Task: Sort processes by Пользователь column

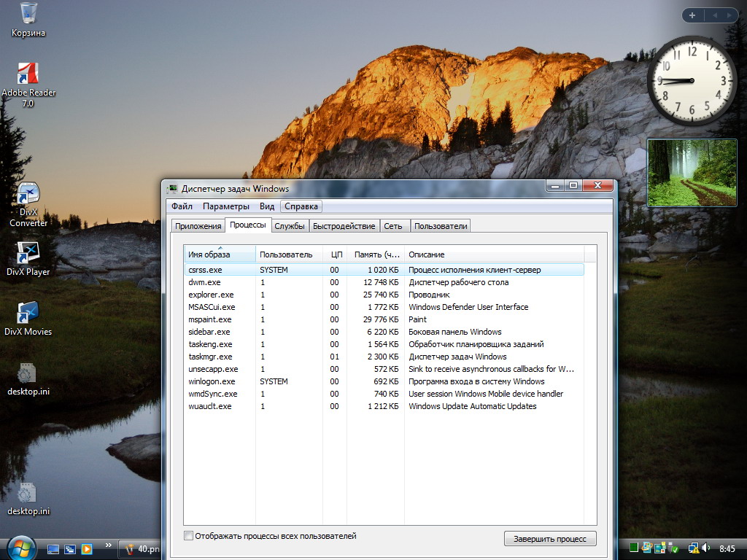Action: (289, 254)
